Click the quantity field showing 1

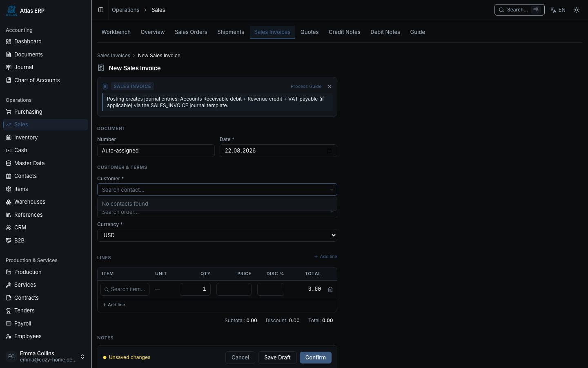195,289
